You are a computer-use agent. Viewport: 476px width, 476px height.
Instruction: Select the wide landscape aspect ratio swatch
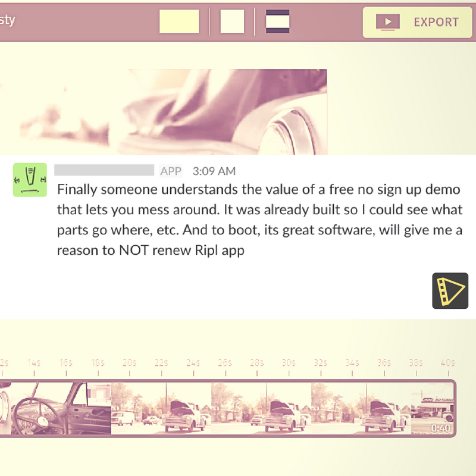(179, 21)
